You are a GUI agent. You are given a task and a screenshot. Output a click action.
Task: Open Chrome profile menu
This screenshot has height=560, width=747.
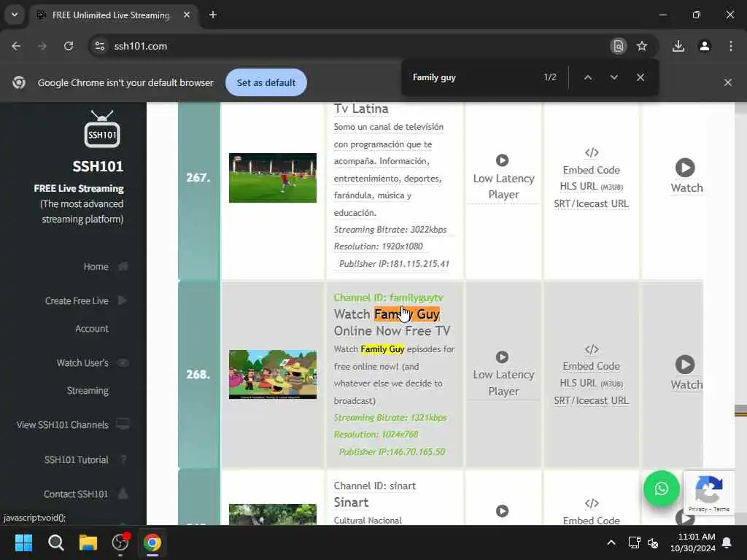pyautogui.click(x=705, y=46)
